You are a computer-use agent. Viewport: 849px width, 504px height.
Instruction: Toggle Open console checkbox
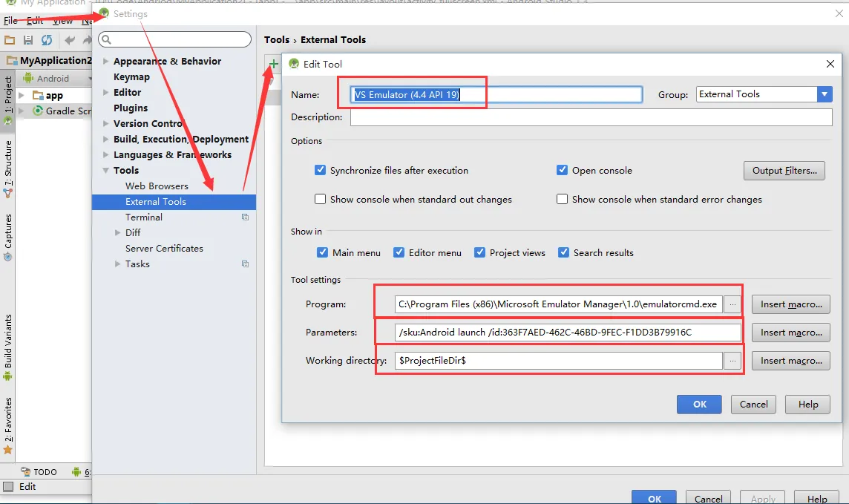[562, 170]
